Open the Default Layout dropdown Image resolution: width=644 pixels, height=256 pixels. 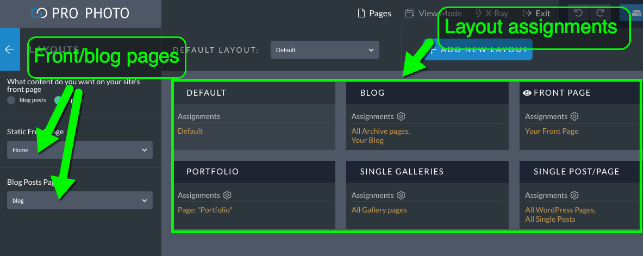point(325,49)
